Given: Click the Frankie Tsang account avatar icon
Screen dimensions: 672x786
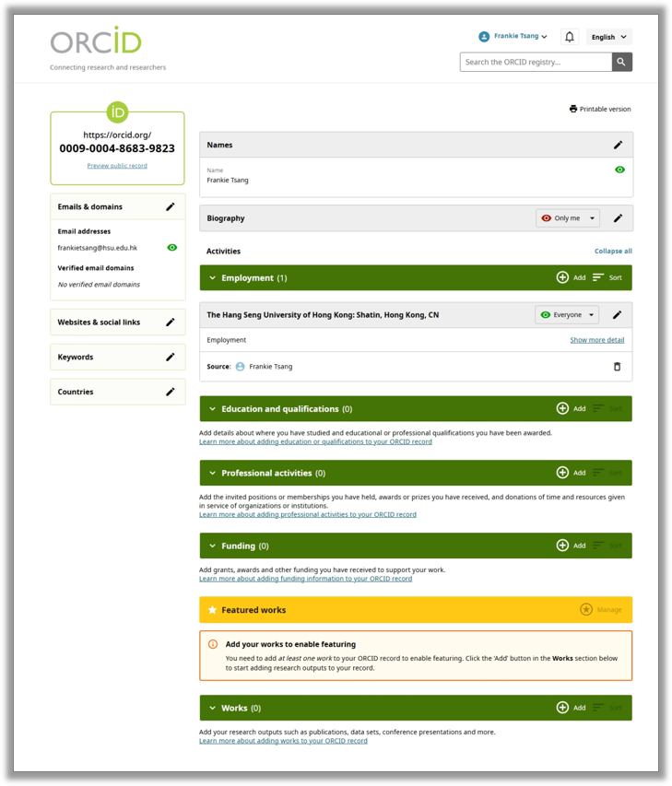Looking at the screenshot, I should (484, 37).
